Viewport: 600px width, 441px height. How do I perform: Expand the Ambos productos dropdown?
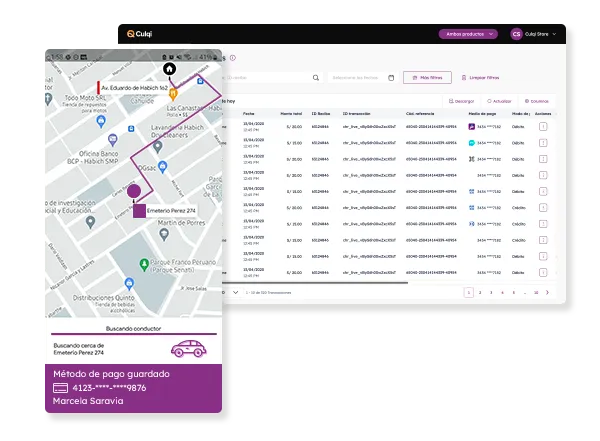coord(467,34)
